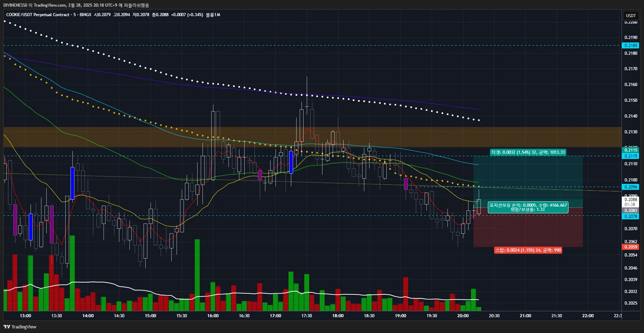The width and height of the screenshot is (644, 333).
Task: Click the 14:00 time axis label
Action: (x=88, y=316)
